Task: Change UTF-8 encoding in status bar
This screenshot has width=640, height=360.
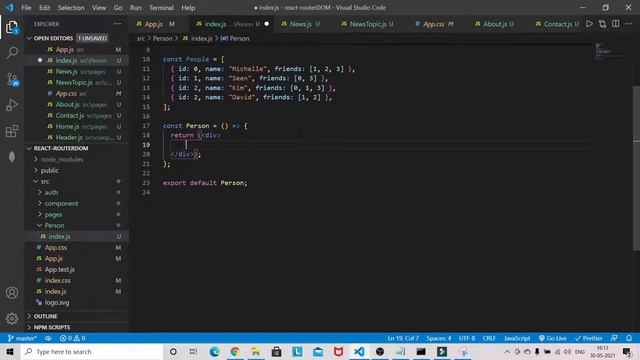Action: pos(467,338)
